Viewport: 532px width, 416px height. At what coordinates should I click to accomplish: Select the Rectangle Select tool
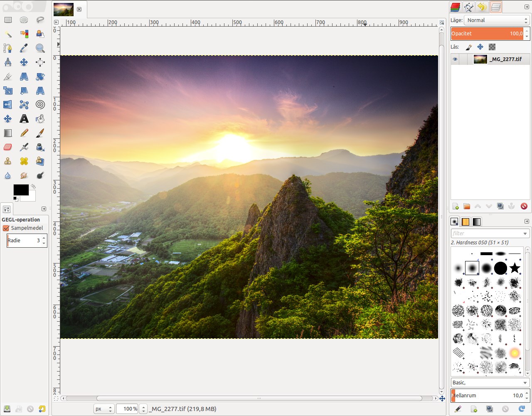[8, 20]
